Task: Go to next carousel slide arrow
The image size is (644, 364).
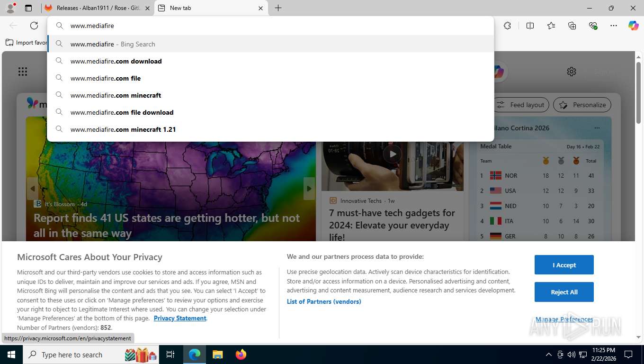Action: pyautogui.click(x=309, y=189)
